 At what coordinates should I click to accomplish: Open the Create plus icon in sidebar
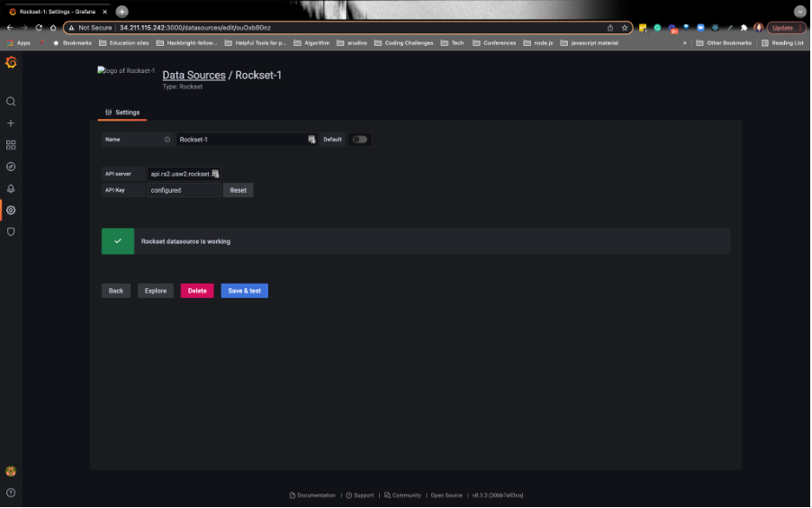click(11, 123)
